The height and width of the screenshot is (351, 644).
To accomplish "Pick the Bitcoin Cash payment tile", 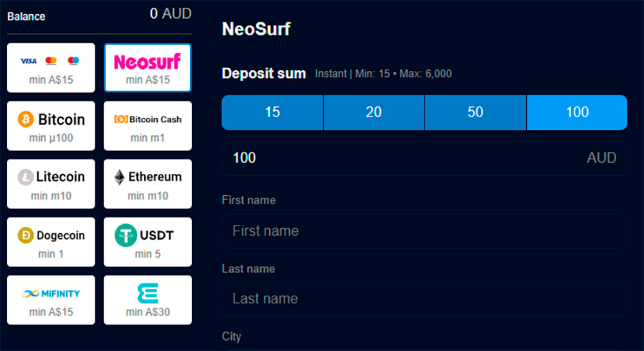I will point(147,126).
